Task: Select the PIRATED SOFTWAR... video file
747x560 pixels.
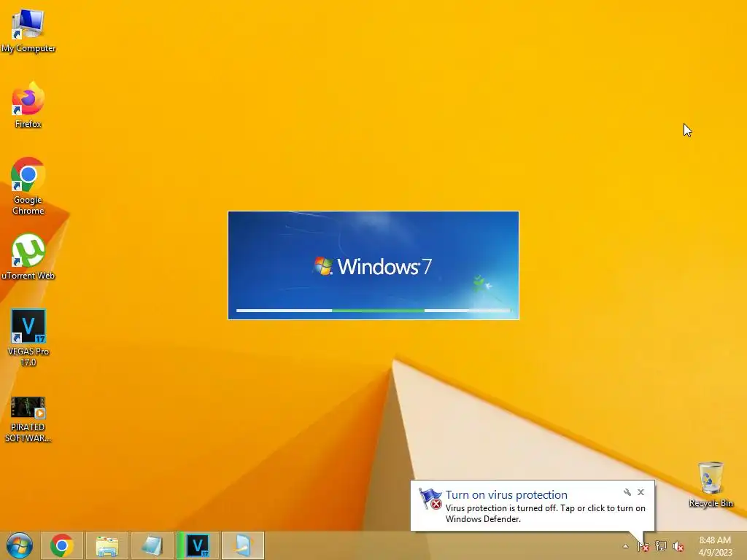Action: (x=28, y=419)
